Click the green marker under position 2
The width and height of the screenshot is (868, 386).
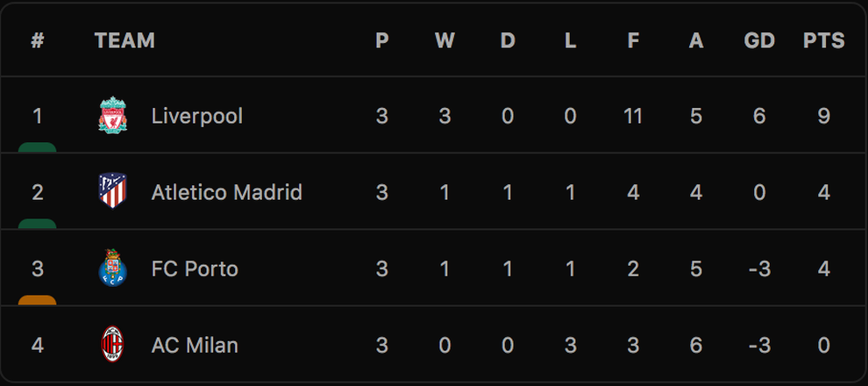[x=37, y=224]
